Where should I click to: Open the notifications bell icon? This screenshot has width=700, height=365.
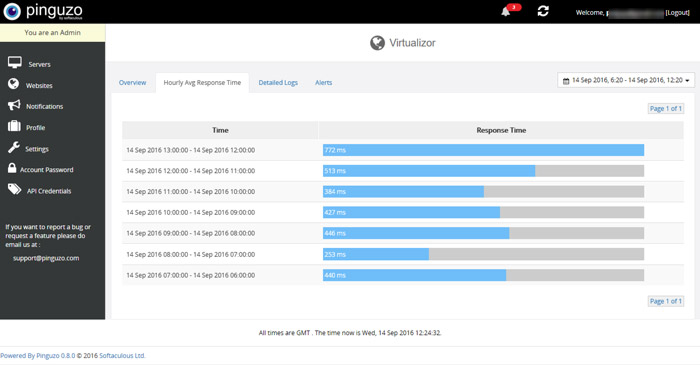coord(505,12)
